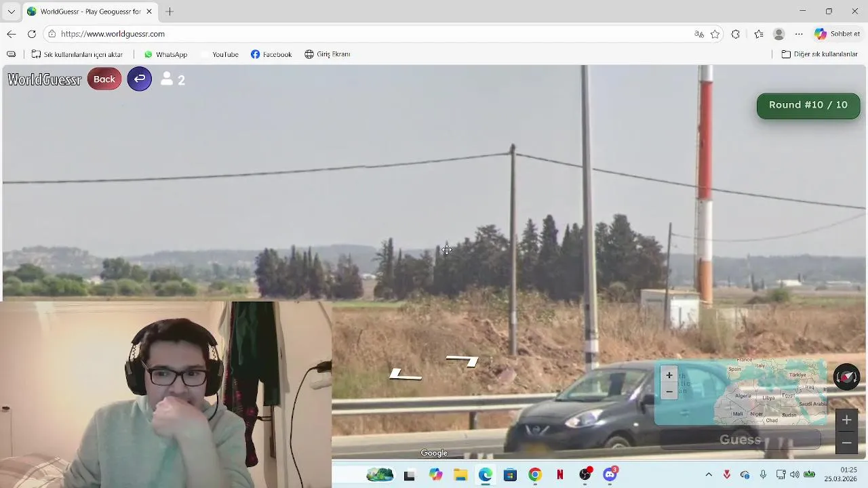Click the Google logo in street view
Screen dimensions: 868x488
tap(434, 453)
